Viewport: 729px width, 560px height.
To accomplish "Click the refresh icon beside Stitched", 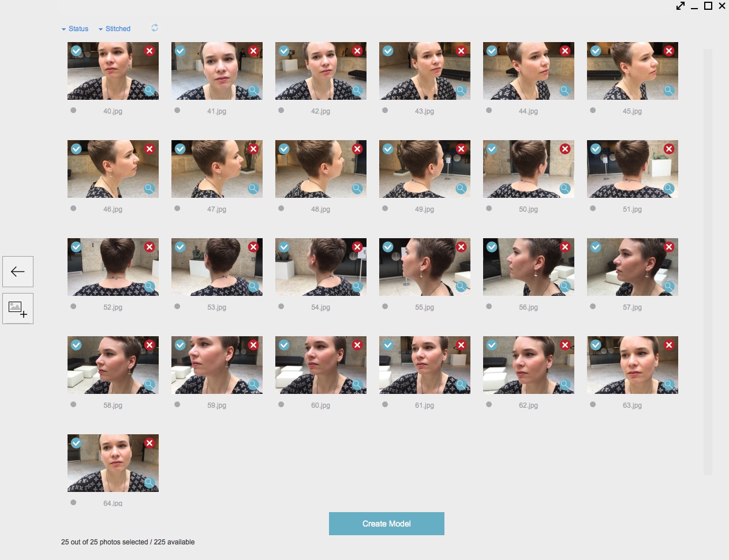I will coord(155,28).
